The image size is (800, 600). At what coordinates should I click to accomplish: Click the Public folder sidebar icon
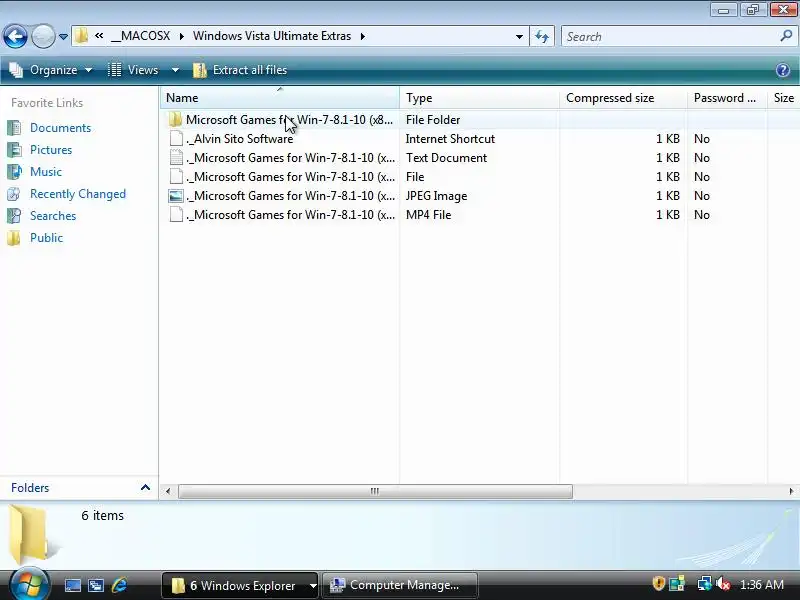[14, 238]
